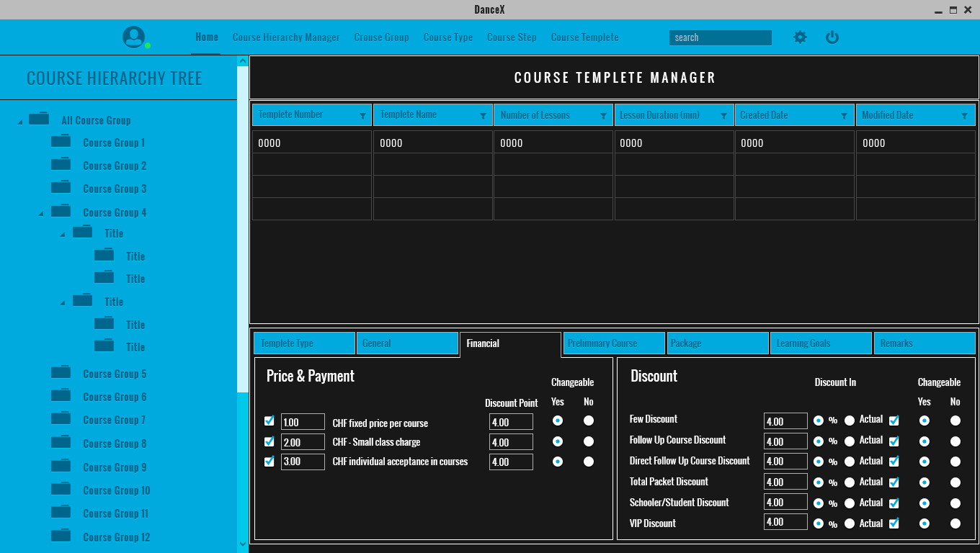
Task: Click the tree panel scrollbar up arrow
Action: coord(243,61)
